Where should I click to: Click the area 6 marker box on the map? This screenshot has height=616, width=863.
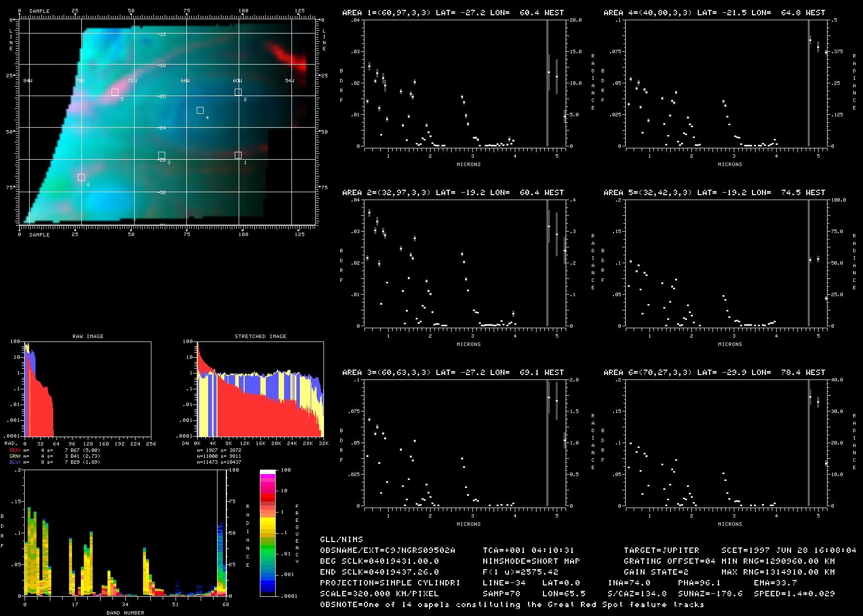point(81,177)
